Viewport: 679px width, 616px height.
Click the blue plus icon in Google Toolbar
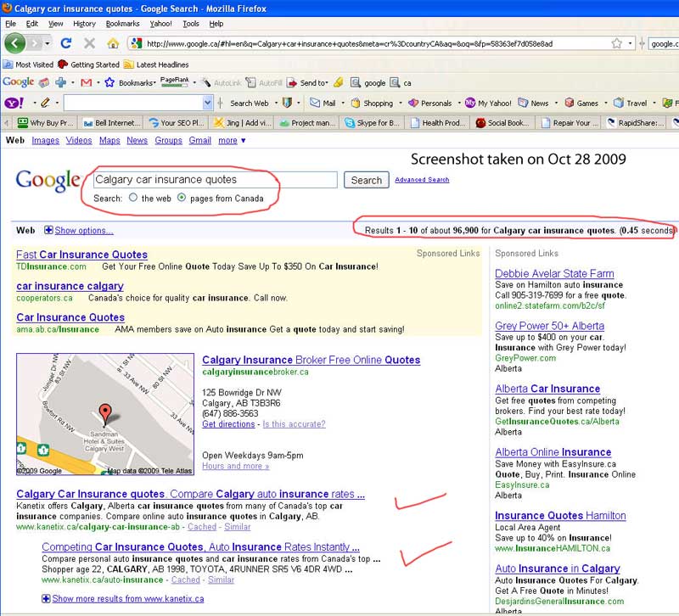point(60,82)
